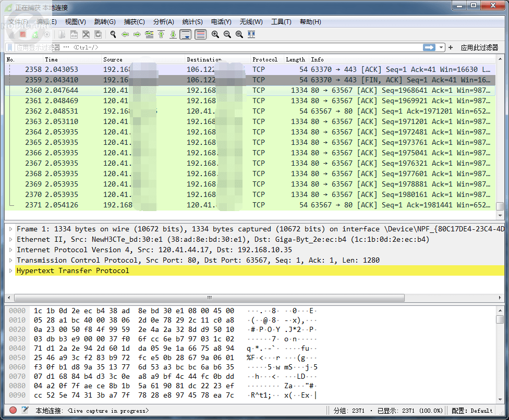Select packet 2371 in the list

point(250,205)
